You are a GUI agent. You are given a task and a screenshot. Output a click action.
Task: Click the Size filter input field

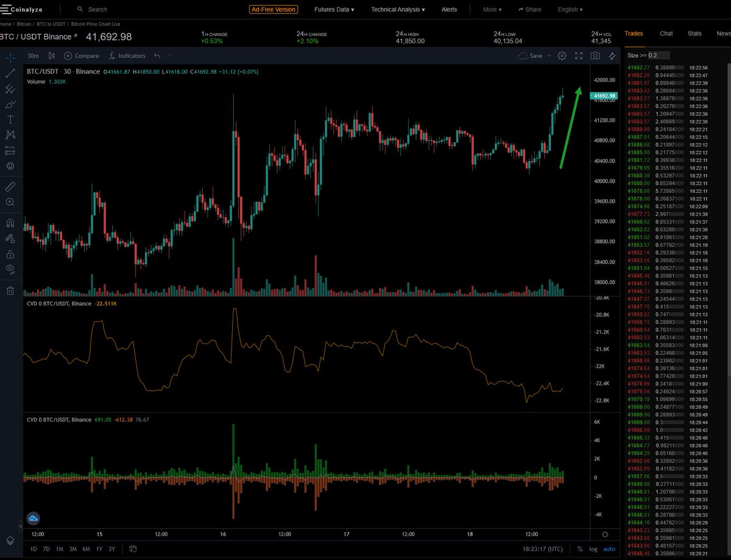pos(658,55)
